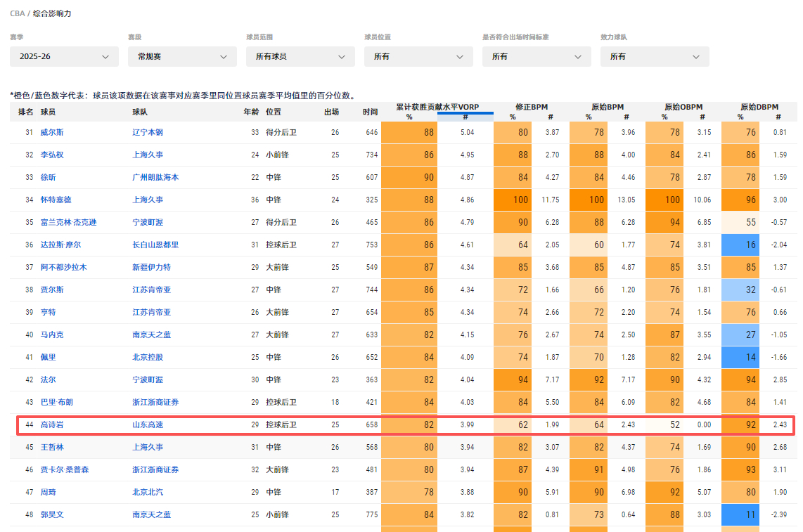Open team 长白山恩都里 link
Screen dimensions: 803x532
(155, 245)
